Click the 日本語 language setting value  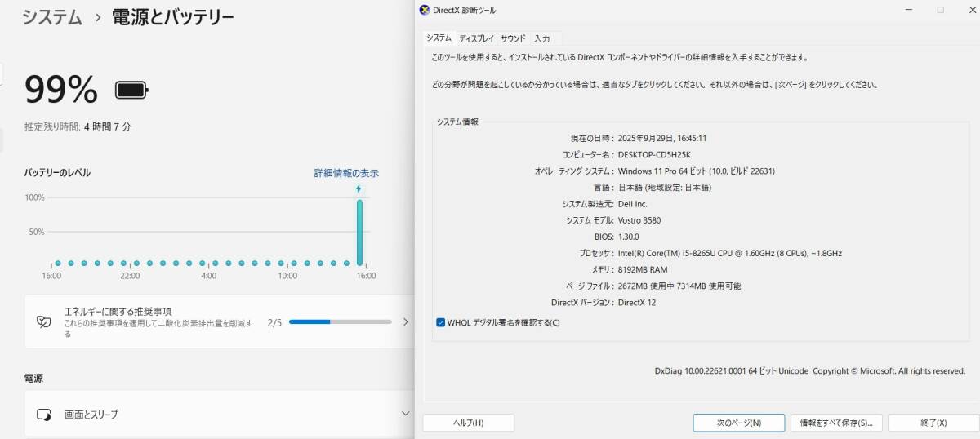pos(665,188)
